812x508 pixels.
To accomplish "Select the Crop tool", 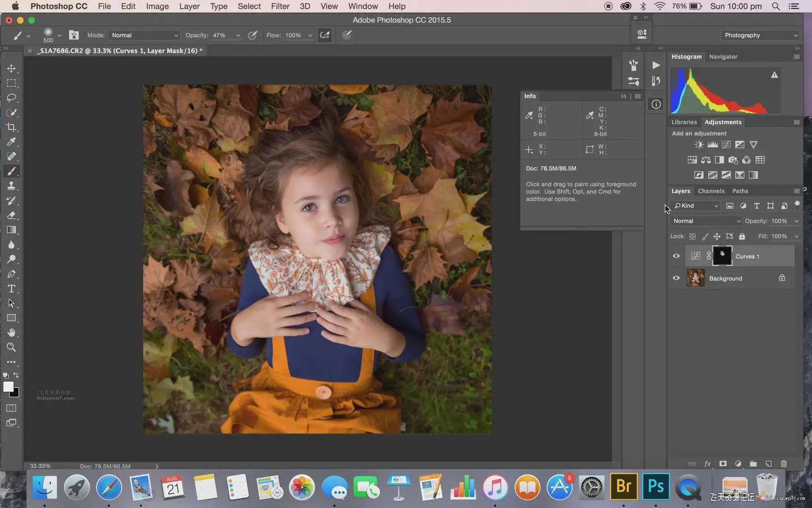I will pos(11,127).
